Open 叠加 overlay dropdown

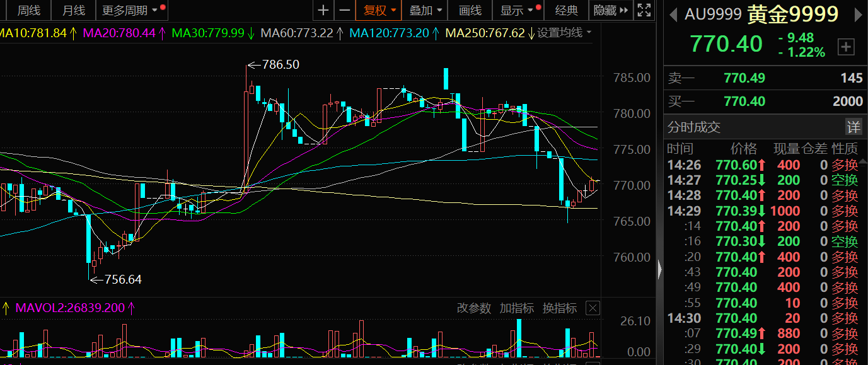point(425,10)
